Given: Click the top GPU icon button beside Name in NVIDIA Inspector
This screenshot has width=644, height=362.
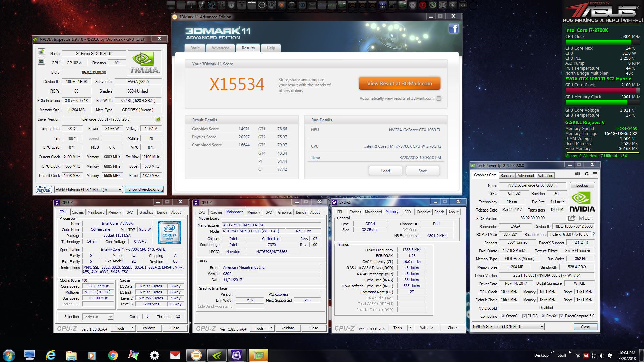Looking at the screenshot, I should [x=41, y=52].
